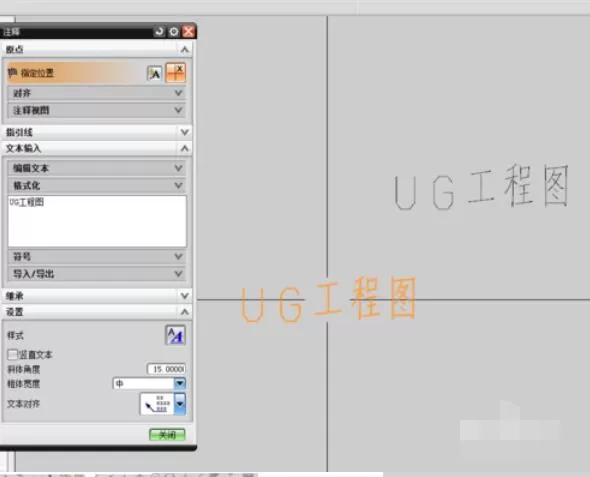The width and height of the screenshot is (590, 477).
Task: Collapse the 文本输入 section
Action: (x=97, y=148)
